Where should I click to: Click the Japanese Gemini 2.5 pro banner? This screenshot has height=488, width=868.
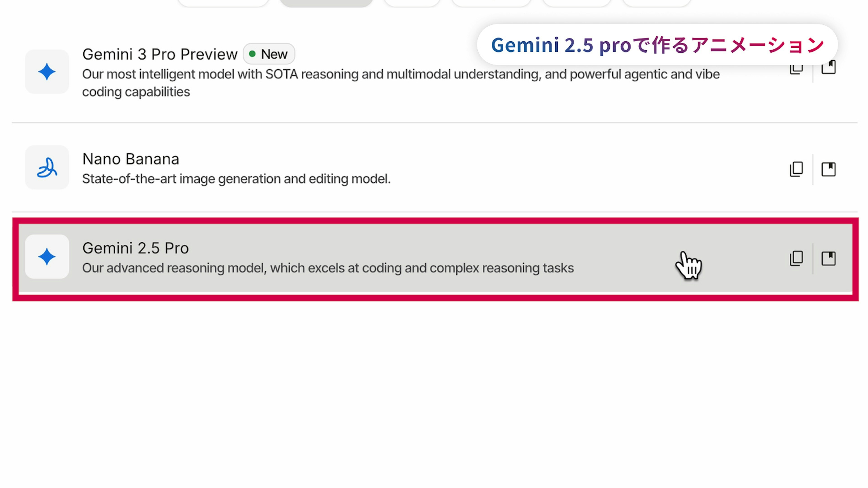(657, 45)
